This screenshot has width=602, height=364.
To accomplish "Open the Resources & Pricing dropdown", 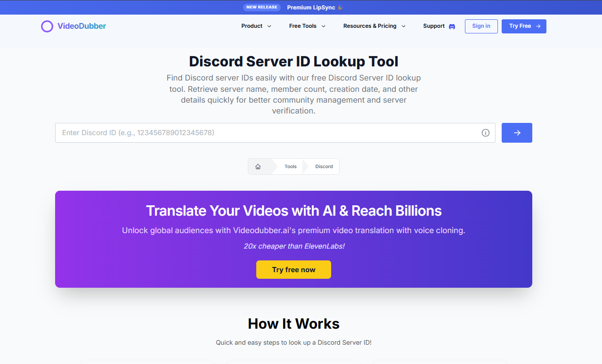I will [x=374, y=26].
